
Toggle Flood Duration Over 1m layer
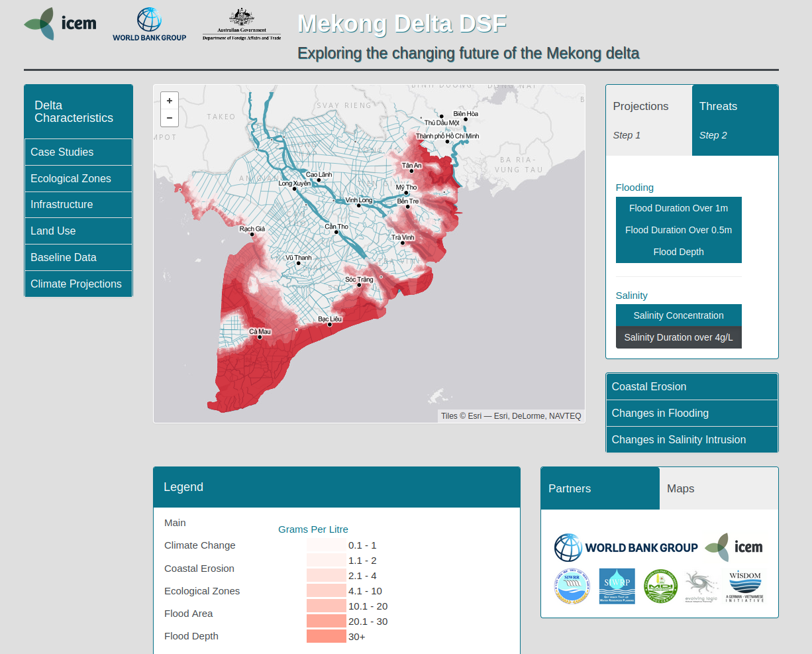click(x=678, y=208)
